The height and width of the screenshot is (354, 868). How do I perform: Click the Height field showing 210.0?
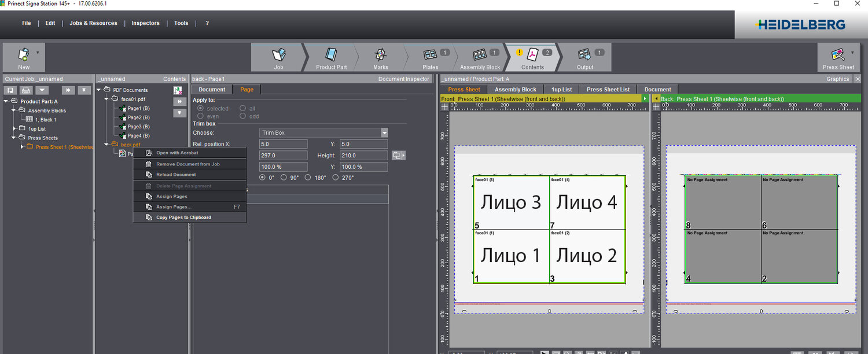tap(364, 156)
